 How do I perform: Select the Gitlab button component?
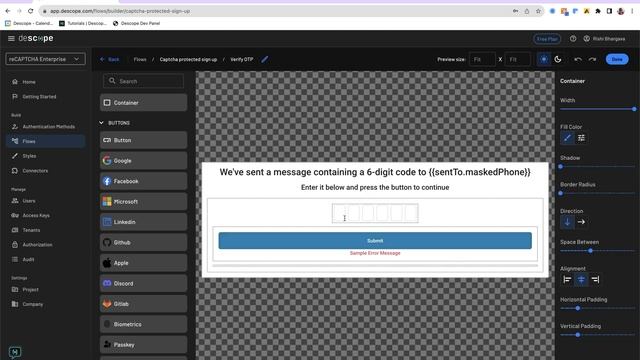143,304
